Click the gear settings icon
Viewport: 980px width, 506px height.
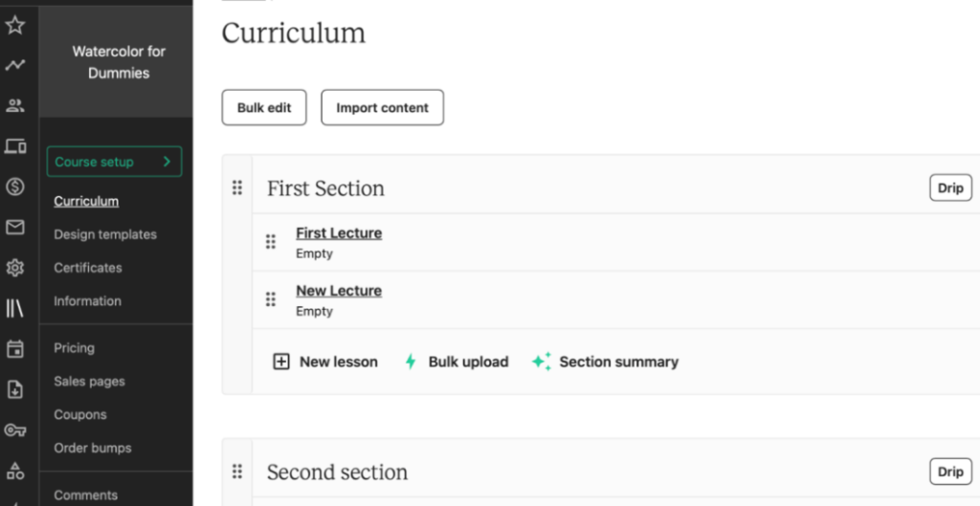(15, 268)
